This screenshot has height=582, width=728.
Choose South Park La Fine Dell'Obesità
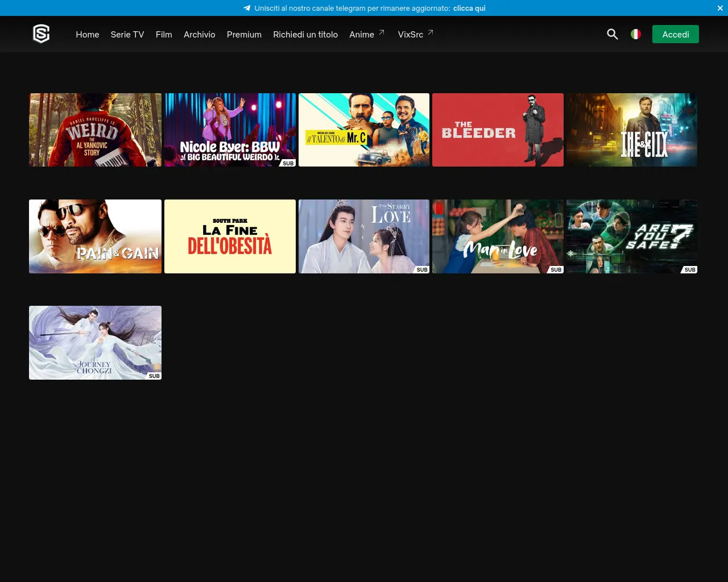230,236
